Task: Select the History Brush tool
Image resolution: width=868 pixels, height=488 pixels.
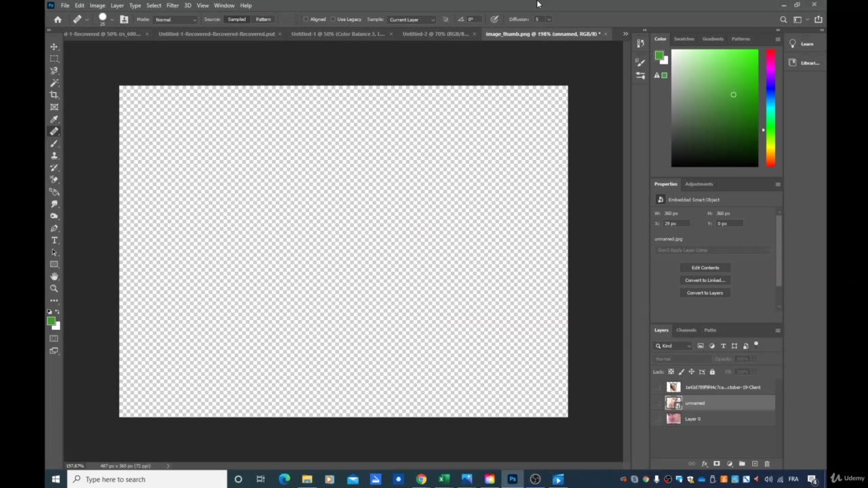Action: 54,167
